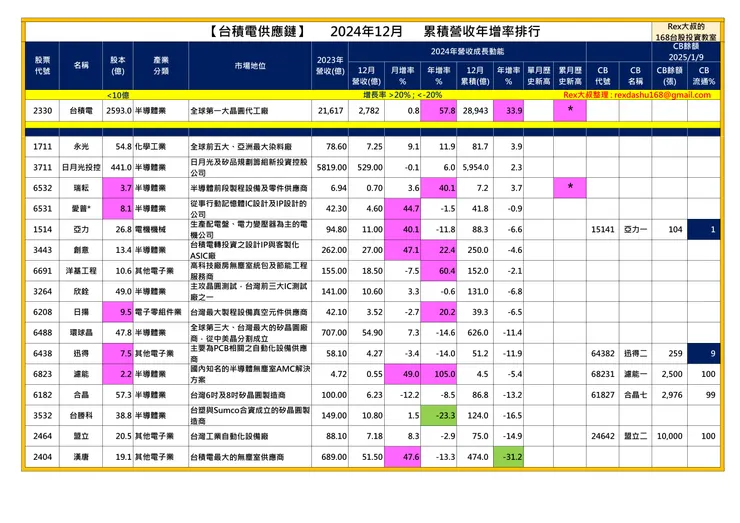This screenshot has height=523, width=740.
Task: Select stock code 1711 cell
Action: pyautogui.click(x=42, y=146)
